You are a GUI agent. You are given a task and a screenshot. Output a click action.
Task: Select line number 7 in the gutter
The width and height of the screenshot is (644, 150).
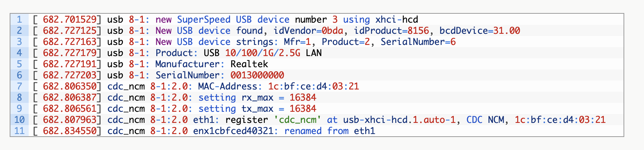[x=19, y=86]
